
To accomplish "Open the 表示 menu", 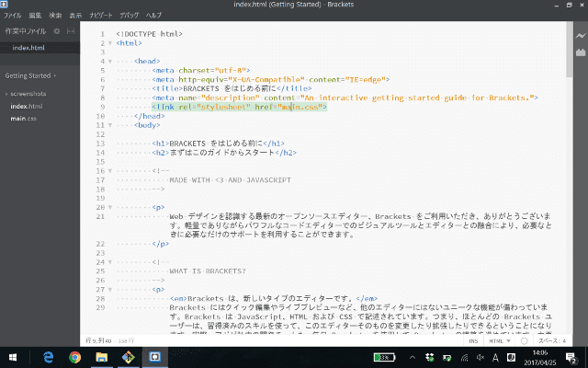I will pos(75,15).
